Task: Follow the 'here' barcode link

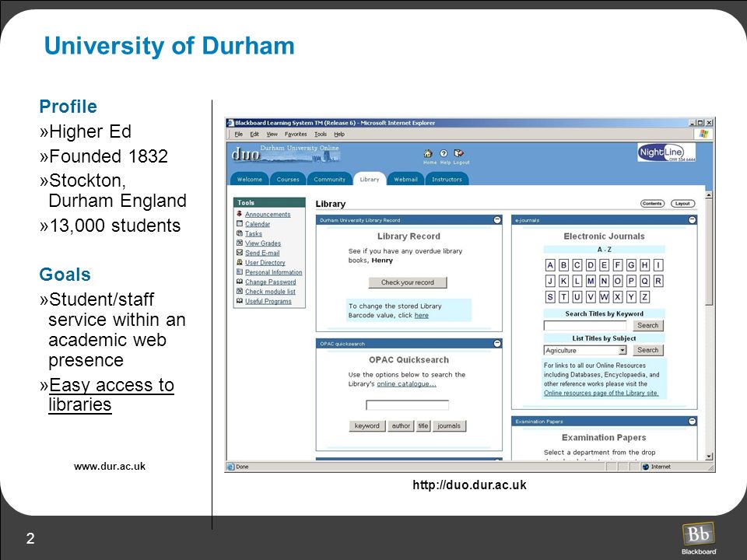Action: pos(421,315)
